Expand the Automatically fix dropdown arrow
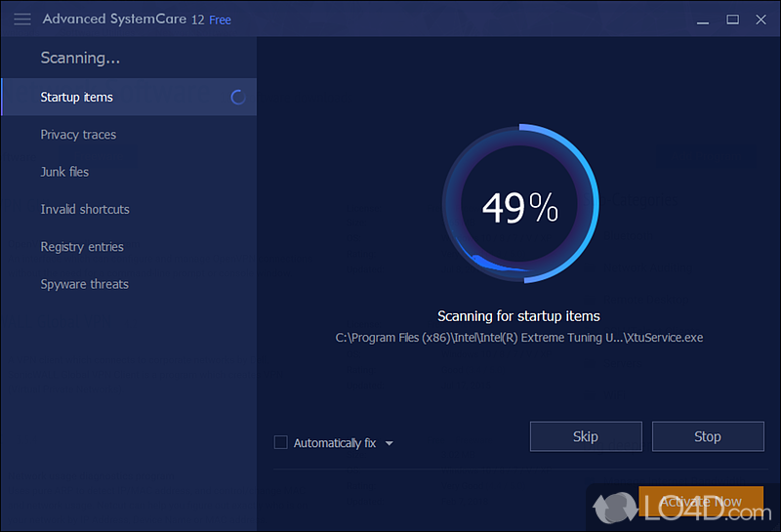This screenshot has width=781, height=532. point(389,443)
